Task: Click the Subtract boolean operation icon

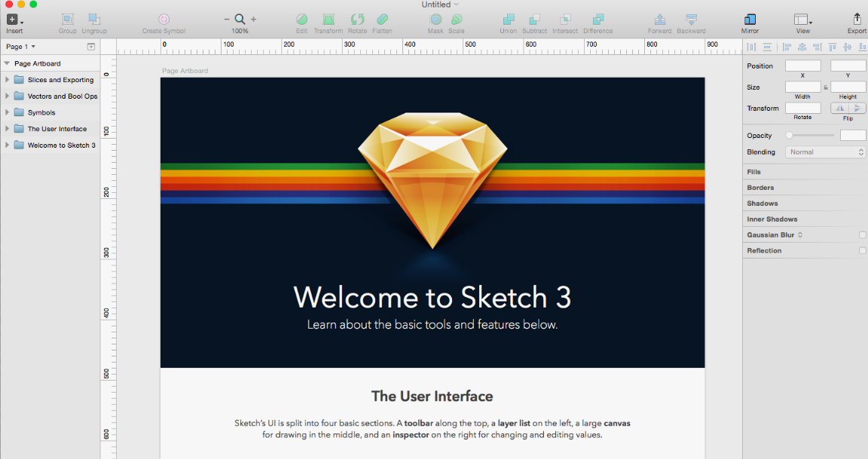Action: [x=534, y=20]
